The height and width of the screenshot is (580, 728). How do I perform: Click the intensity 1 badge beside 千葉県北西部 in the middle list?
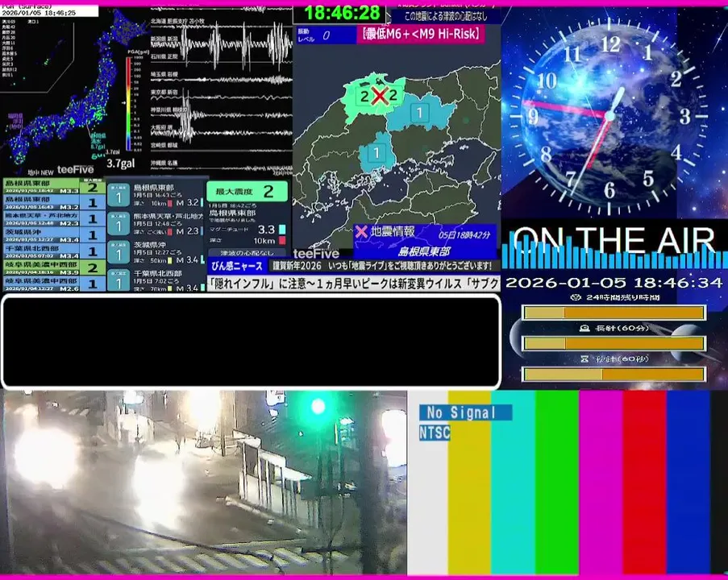(119, 280)
